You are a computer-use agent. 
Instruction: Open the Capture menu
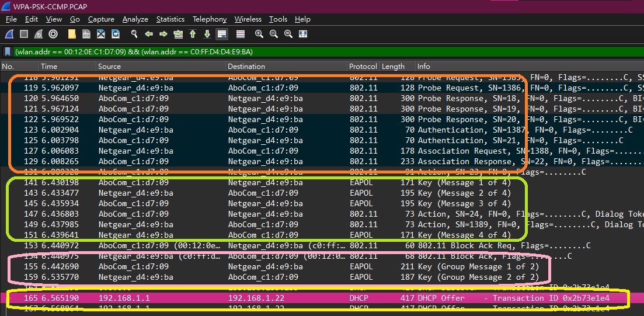click(x=101, y=19)
